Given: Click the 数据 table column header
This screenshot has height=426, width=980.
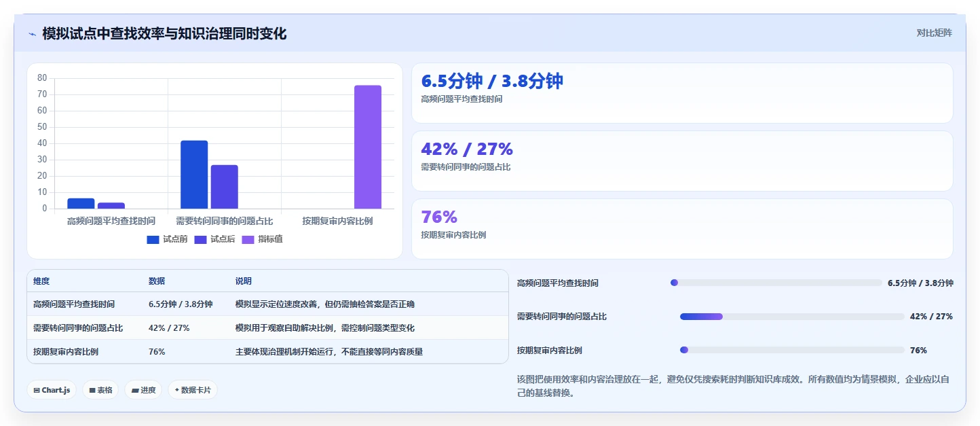Looking at the screenshot, I should (157, 281).
